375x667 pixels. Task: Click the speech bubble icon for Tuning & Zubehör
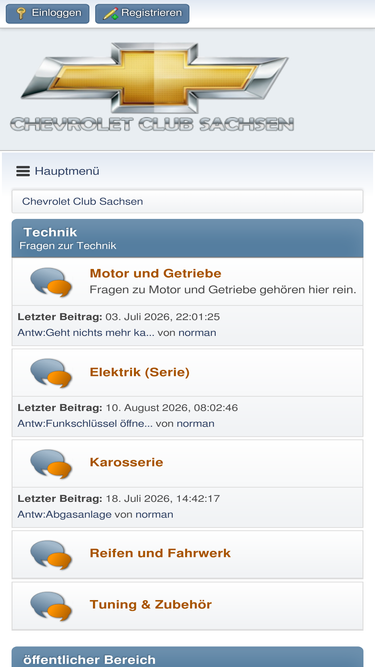pyautogui.click(x=51, y=606)
